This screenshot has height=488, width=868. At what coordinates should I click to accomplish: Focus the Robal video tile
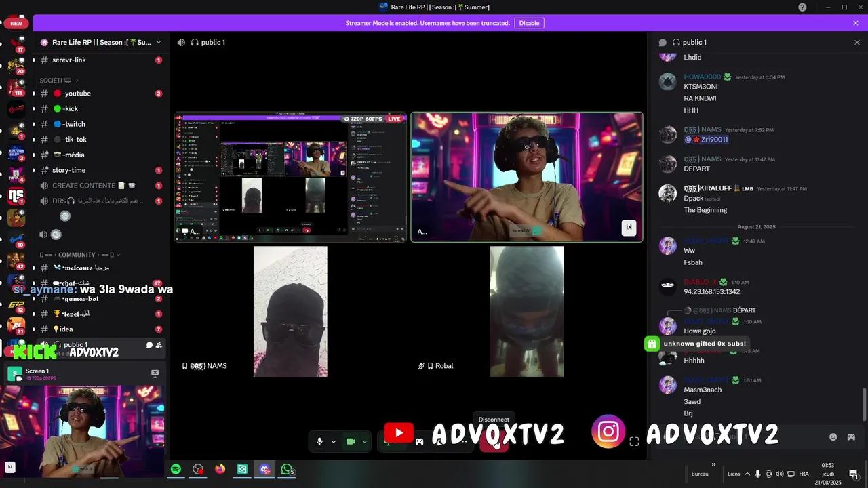pos(527,311)
